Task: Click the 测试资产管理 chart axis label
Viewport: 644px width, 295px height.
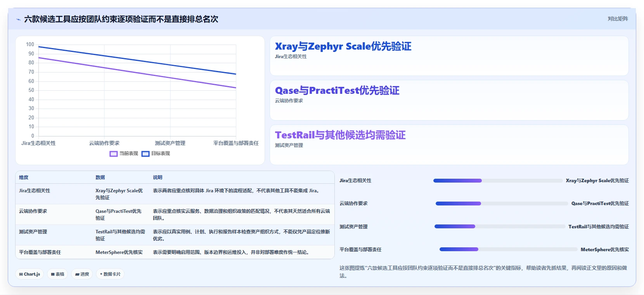Action: (170, 143)
